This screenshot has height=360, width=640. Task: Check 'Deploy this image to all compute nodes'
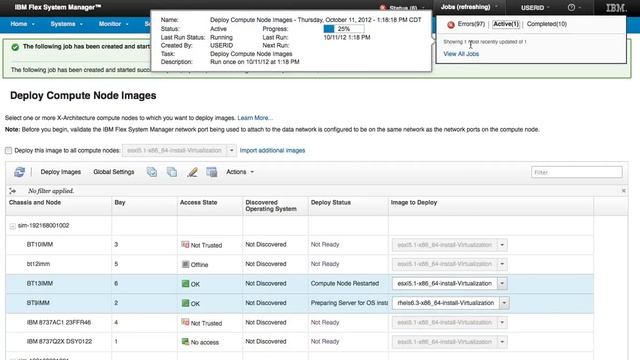pos(9,151)
